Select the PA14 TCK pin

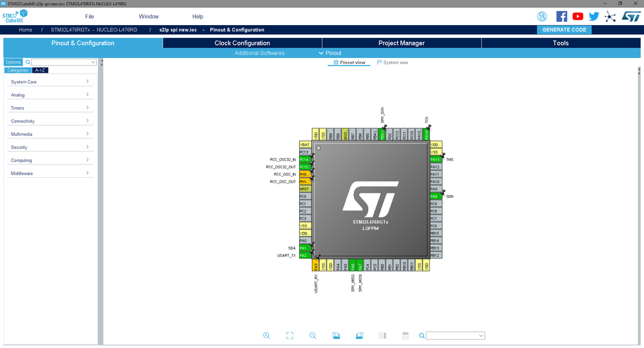point(426,134)
